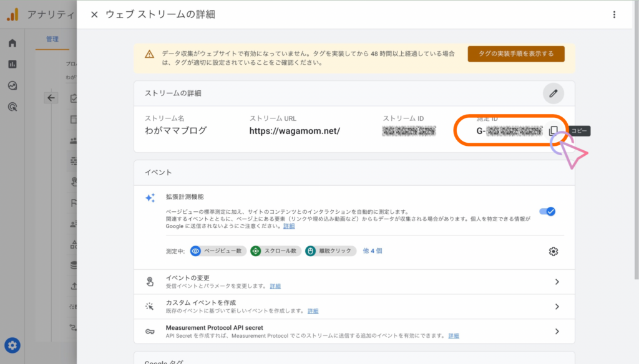This screenshot has width=639, height=364.
Task: Copy the measurement ID using copy icon
Action: point(553,131)
